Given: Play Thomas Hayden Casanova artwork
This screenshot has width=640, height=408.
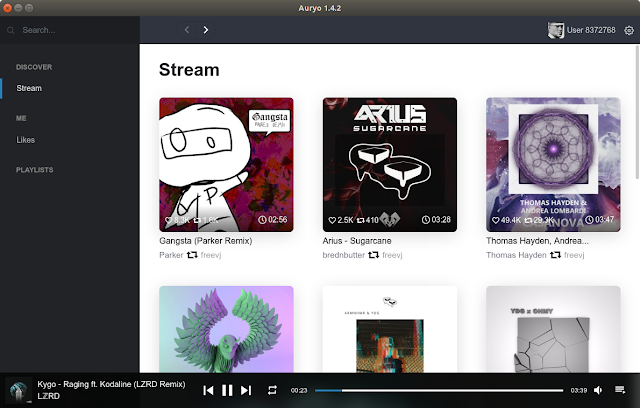Looking at the screenshot, I should (553, 164).
